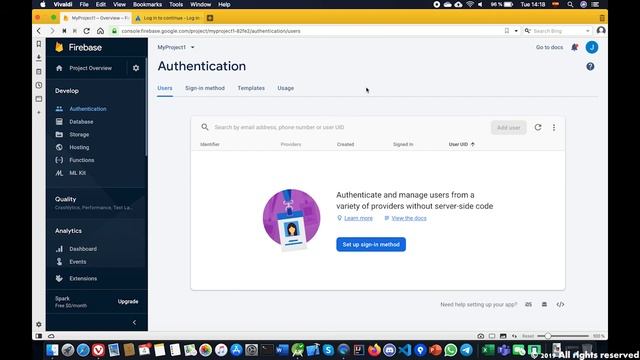Open the help question mark icon

(x=590, y=67)
